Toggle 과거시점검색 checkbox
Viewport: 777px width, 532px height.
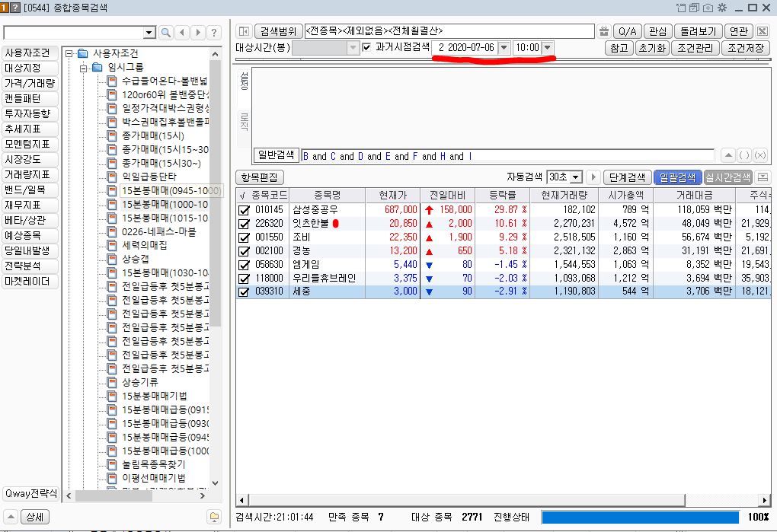tap(366, 47)
